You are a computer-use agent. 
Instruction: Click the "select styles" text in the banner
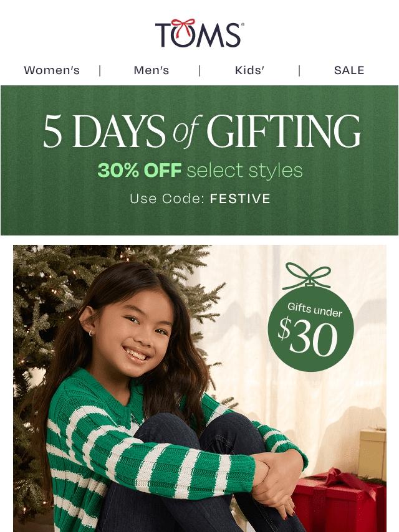(x=244, y=170)
